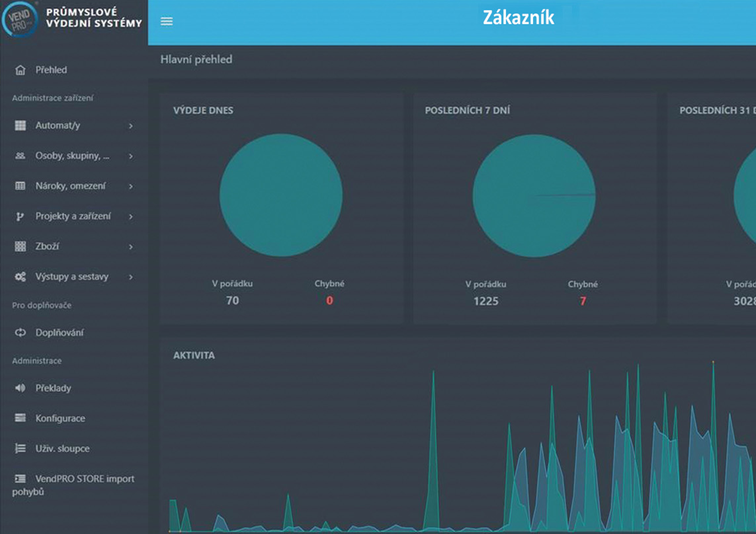Click the red Chybné count 7

tap(583, 301)
